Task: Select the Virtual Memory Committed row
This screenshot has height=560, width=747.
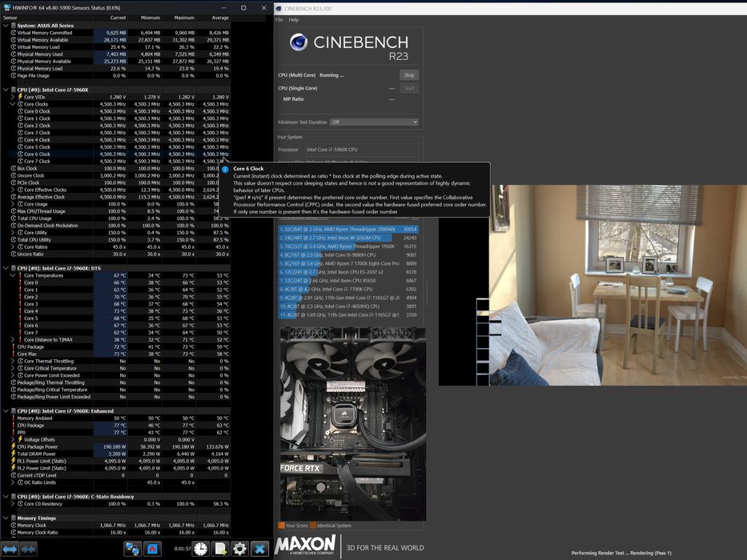Action: [x=119, y=32]
